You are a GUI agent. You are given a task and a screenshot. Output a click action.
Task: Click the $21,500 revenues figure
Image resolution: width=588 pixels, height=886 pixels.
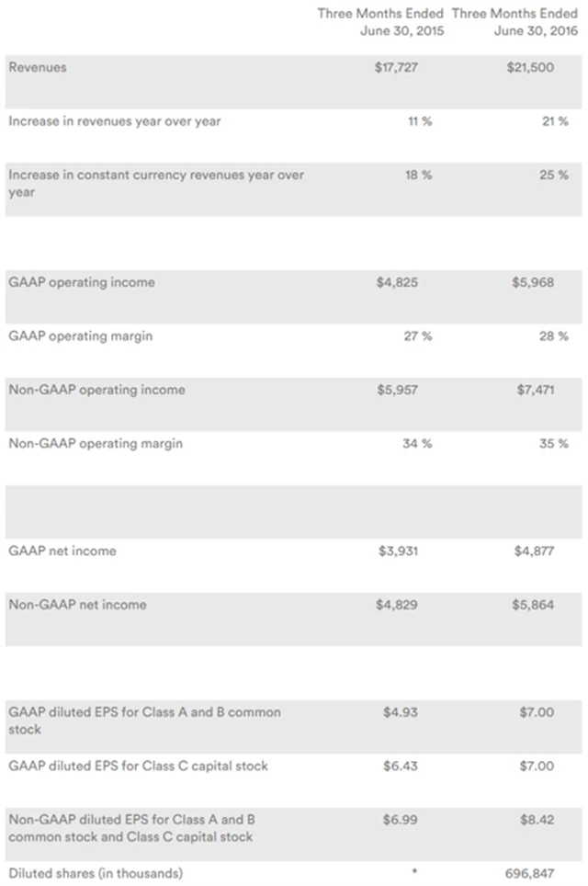530,67
